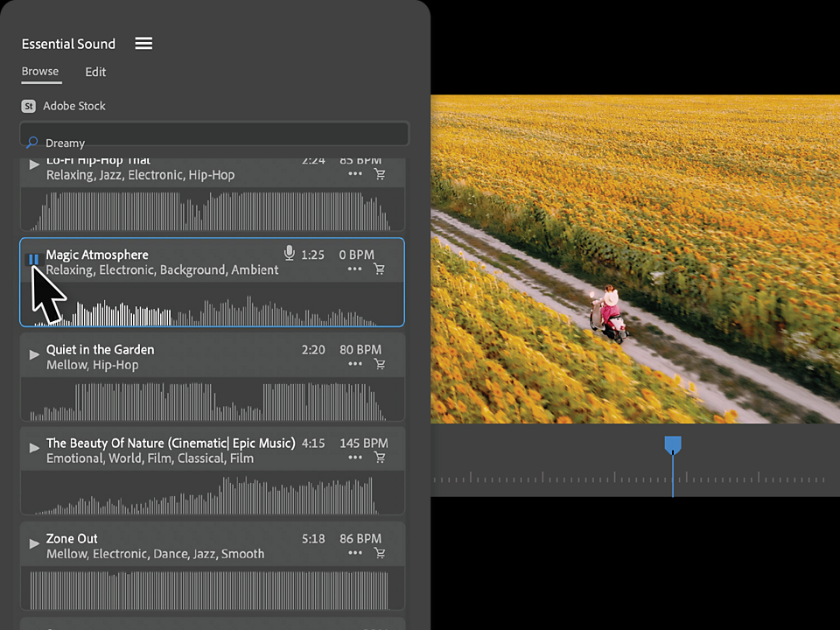Click the Adobe Stock St icon
Image resolution: width=840 pixels, height=630 pixels.
pyautogui.click(x=28, y=106)
